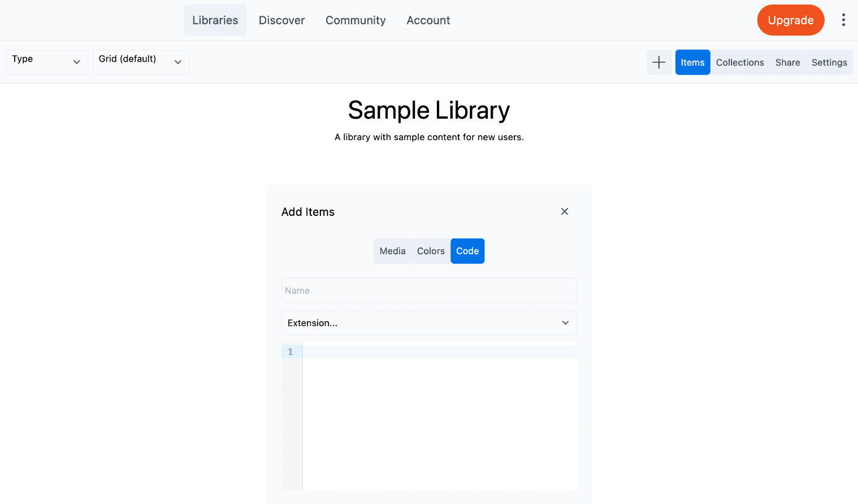This screenshot has height=504, width=858.
Task: Open the library Settings tab
Action: (x=829, y=62)
